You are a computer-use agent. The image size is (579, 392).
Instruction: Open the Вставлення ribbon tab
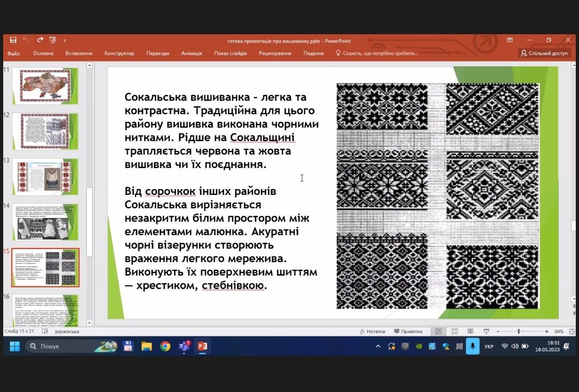pos(79,54)
